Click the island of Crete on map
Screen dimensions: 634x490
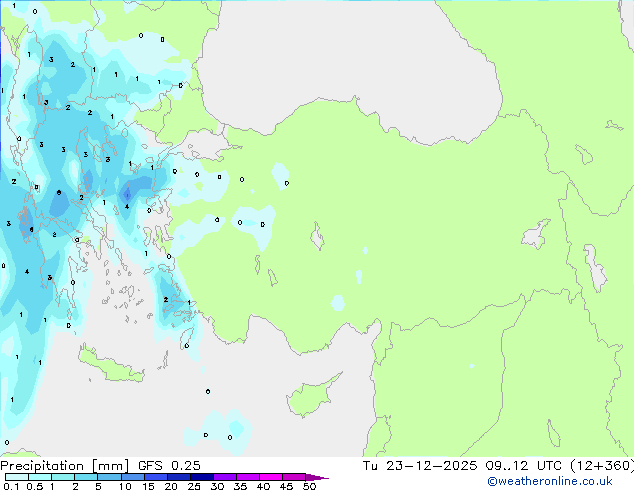110,364
